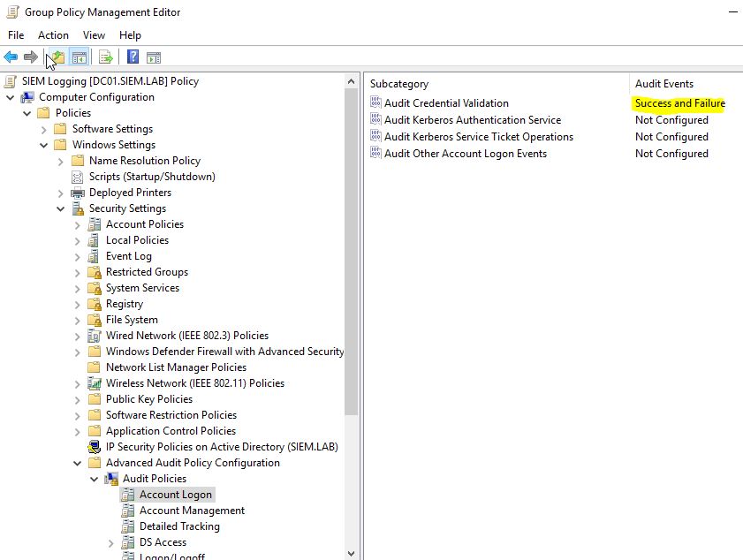
Task: Click tree pane scrollbar down arrow
Action: point(351,553)
